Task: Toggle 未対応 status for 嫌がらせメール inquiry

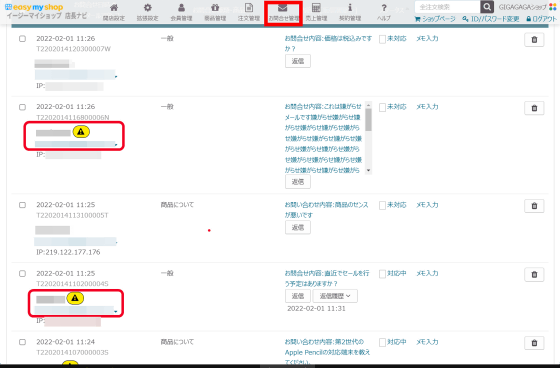Action: (x=382, y=107)
